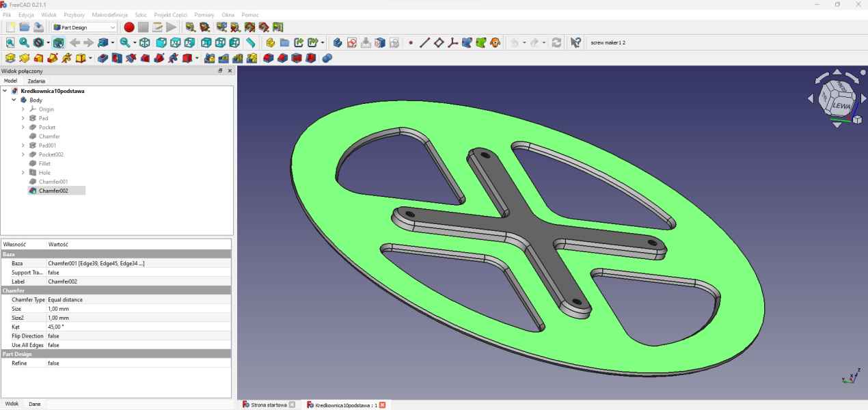Collapse the Body tree node
The image size is (868, 410).
tap(14, 100)
